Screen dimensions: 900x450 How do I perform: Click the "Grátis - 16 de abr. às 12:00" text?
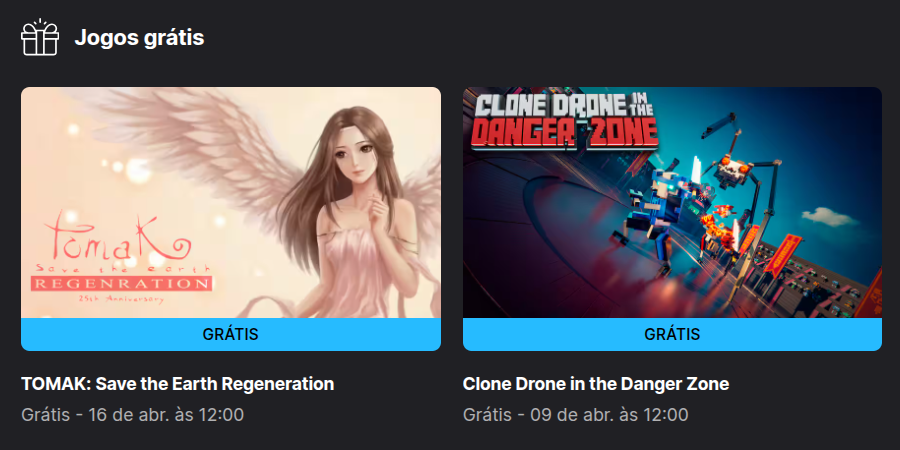[133, 414]
